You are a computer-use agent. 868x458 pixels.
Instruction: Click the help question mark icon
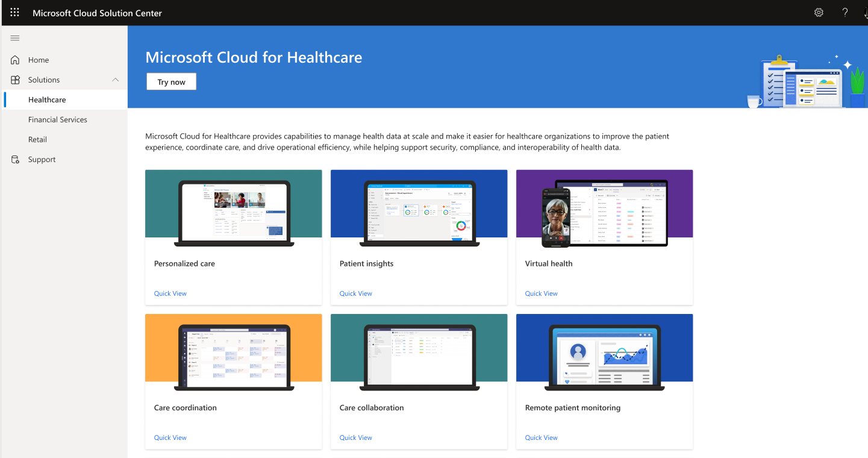[845, 13]
